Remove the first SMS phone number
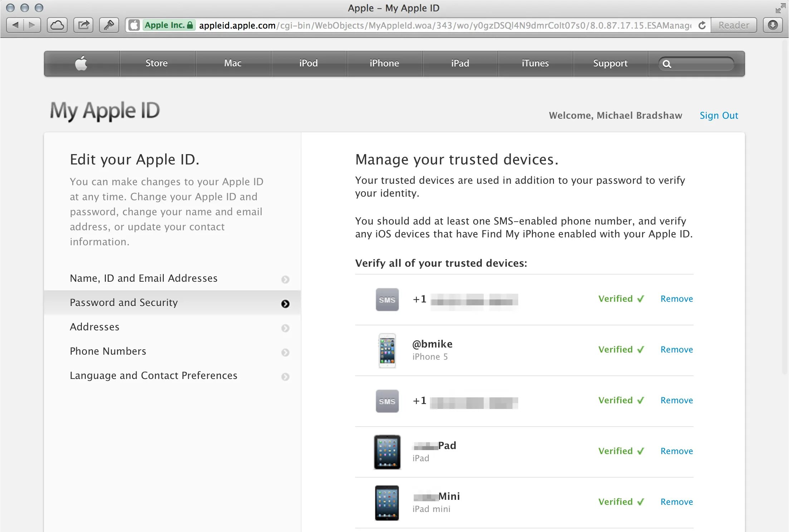789x532 pixels. click(x=677, y=299)
